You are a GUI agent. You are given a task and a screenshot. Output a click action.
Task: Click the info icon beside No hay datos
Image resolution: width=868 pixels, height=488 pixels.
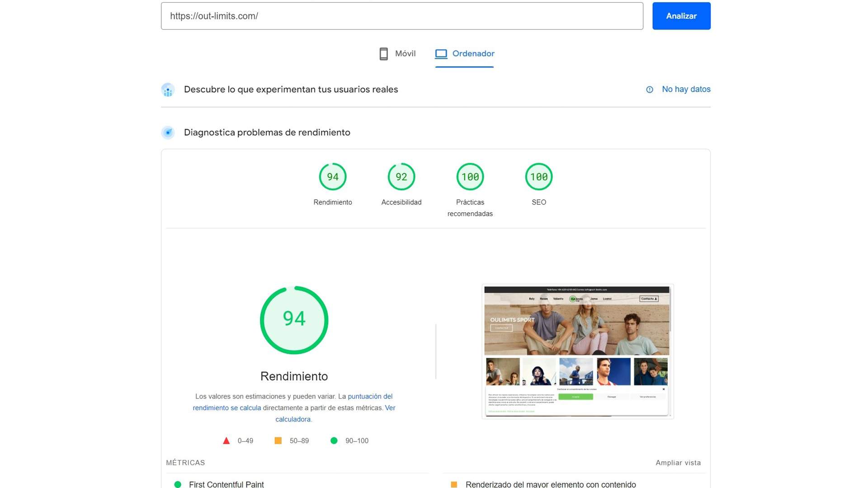(x=649, y=89)
